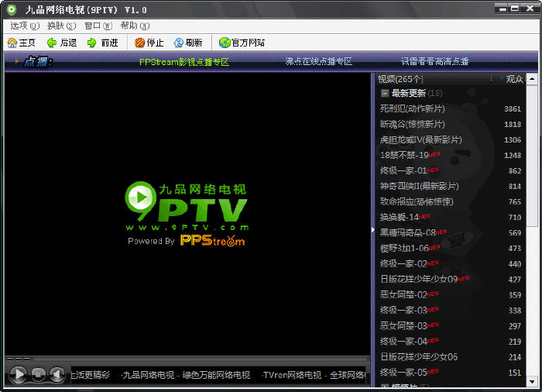542x392 pixels.
Task: Open the 帮助 help menu
Action: click(134, 26)
